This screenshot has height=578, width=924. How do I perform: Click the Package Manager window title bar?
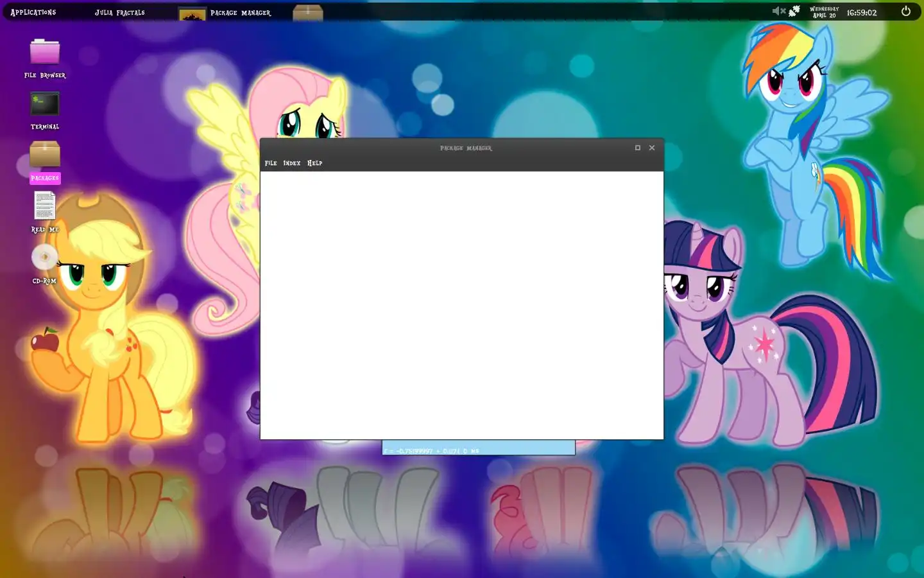tap(462, 148)
